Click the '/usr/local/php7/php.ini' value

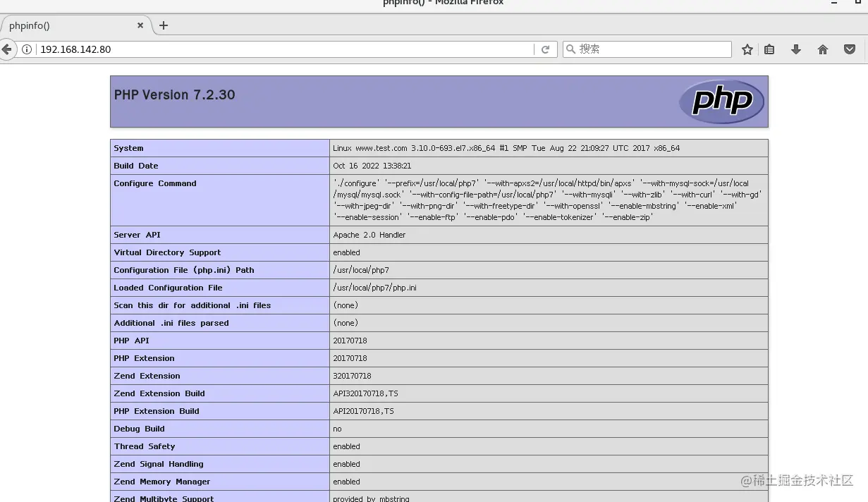(x=374, y=288)
